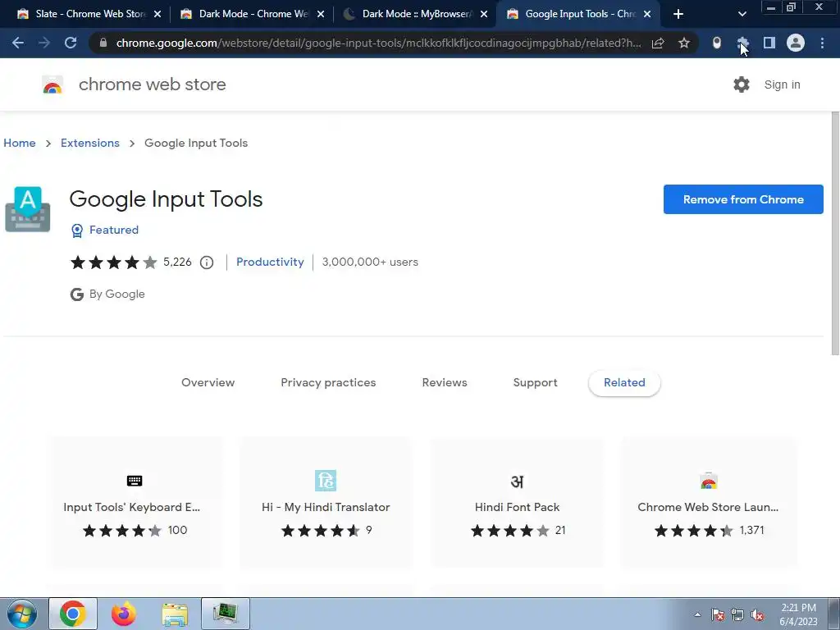The image size is (840, 630).
Task: Open the Hi - My Hindi Translator title
Action: point(326,507)
